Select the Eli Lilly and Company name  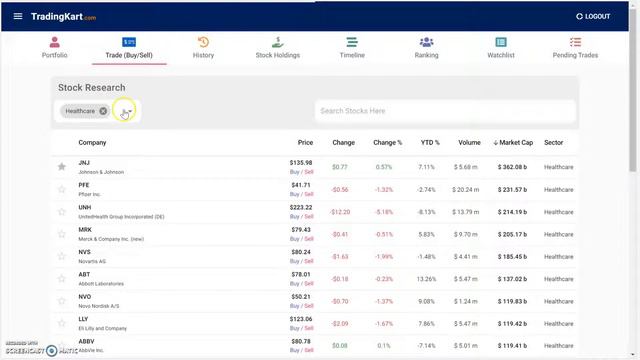coord(102,329)
